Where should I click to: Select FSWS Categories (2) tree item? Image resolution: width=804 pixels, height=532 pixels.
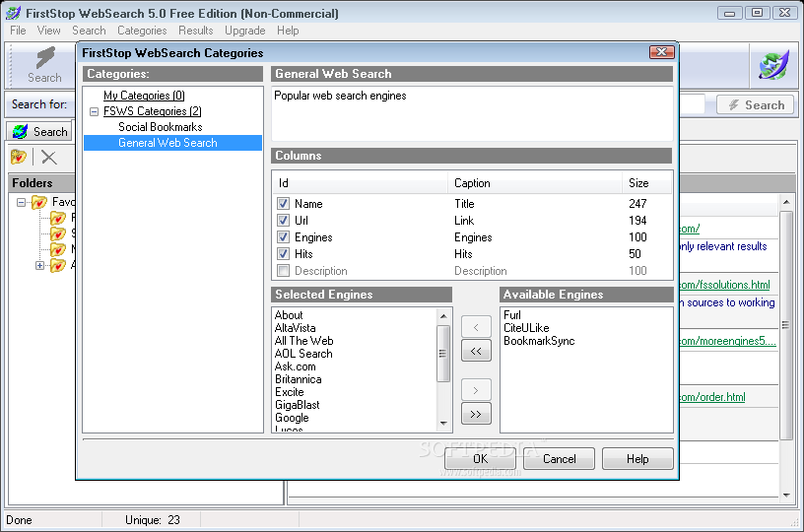[153, 111]
